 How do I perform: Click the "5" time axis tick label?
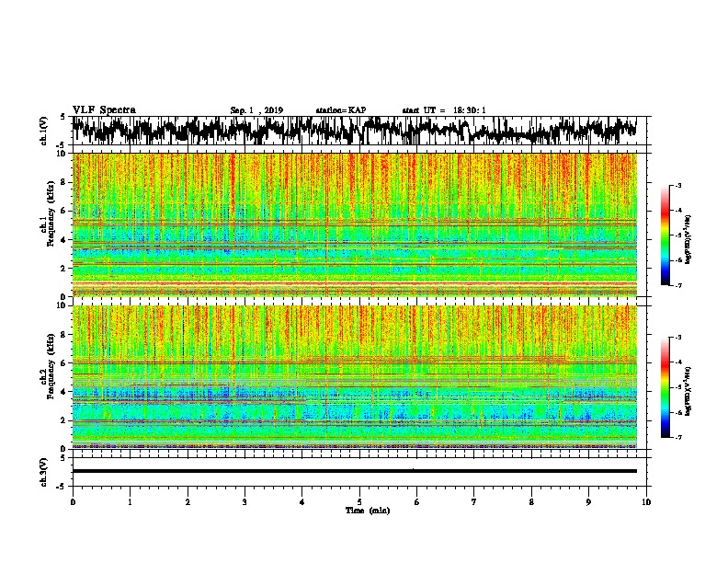359,502
